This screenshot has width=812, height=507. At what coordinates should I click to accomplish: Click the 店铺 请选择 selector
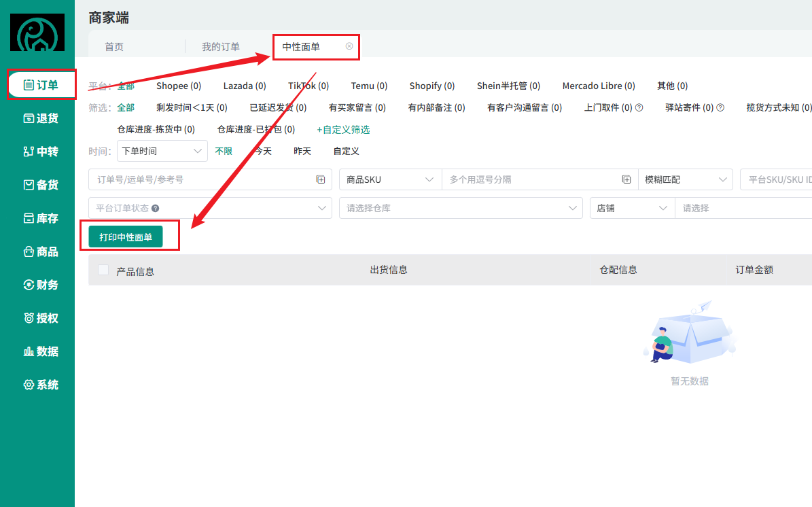743,208
